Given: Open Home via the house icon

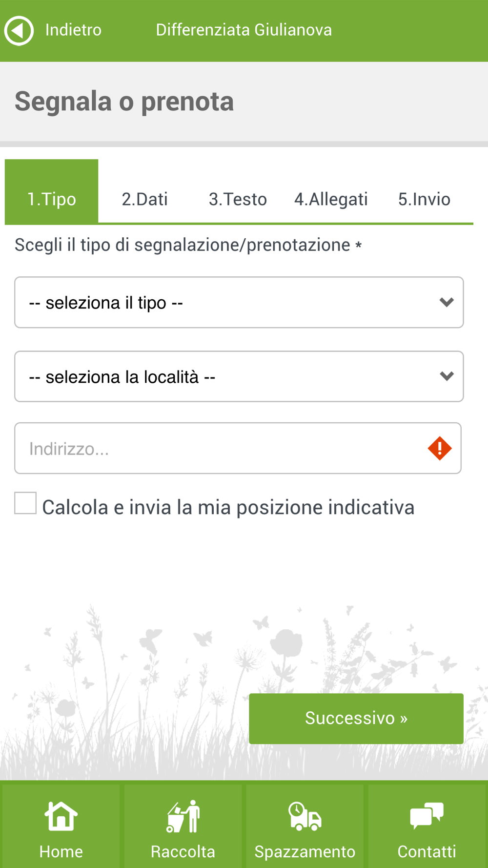Looking at the screenshot, I should pyautogui.click(x=61, y=816).
